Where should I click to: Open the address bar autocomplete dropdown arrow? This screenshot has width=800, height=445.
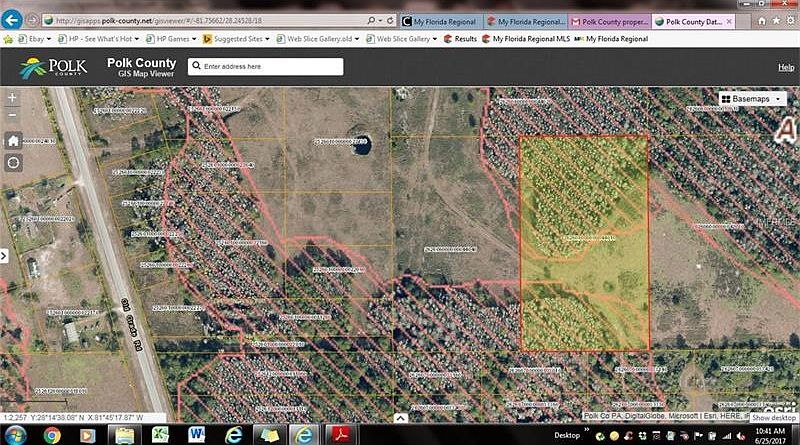[x=381, y=20]
